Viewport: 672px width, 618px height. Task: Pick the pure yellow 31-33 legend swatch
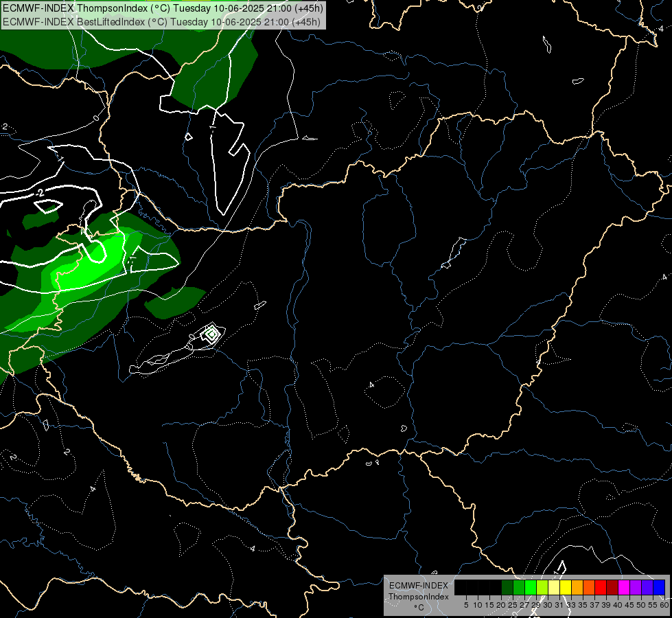tap(566, 587)
